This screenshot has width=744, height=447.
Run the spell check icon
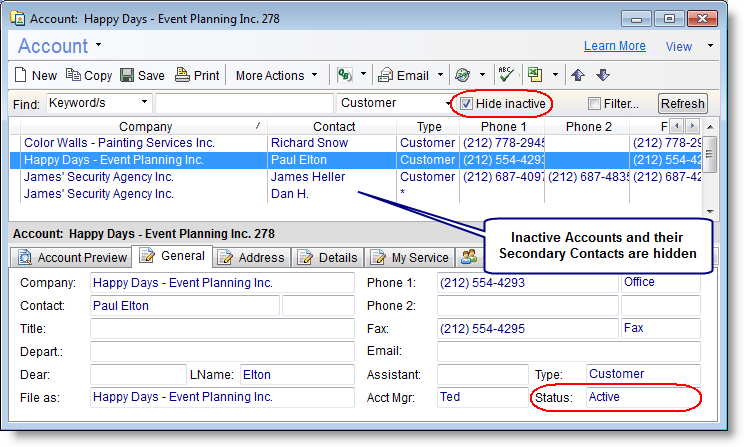coord(506,75)
